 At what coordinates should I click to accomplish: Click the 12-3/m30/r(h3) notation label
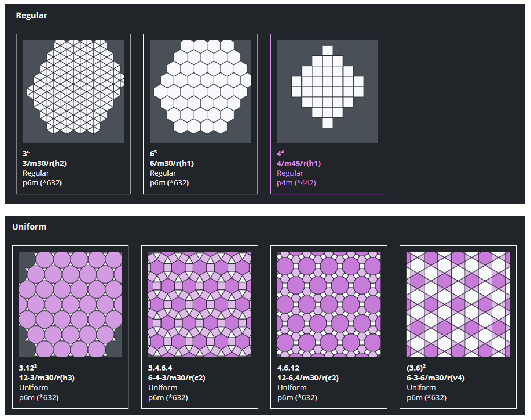pyautogui.click(x=47, y=378)
